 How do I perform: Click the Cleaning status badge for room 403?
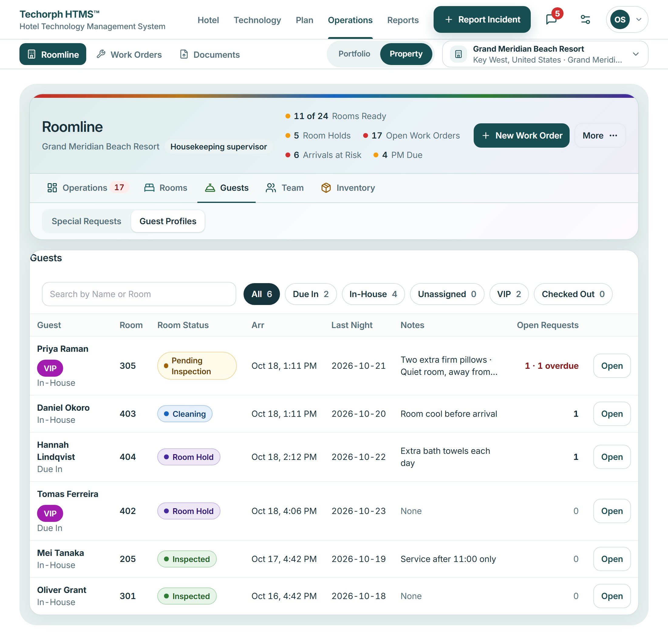click(x=185, y=413)
